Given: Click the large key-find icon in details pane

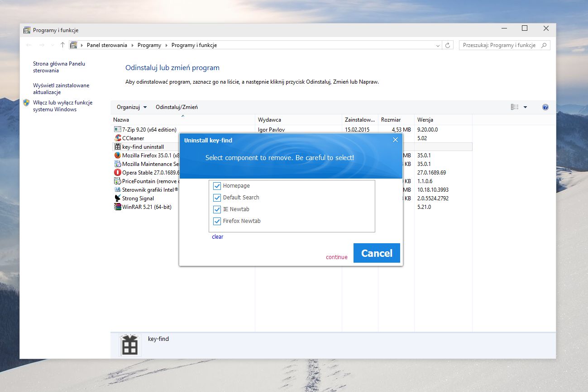Looking at the screenshot, I should point(130,345).
